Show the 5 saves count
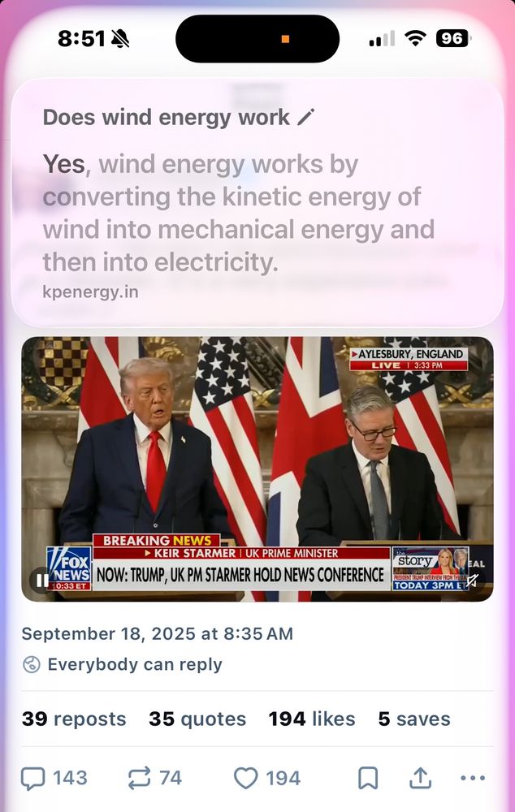515x812 pixels. [x=414, y=719]
